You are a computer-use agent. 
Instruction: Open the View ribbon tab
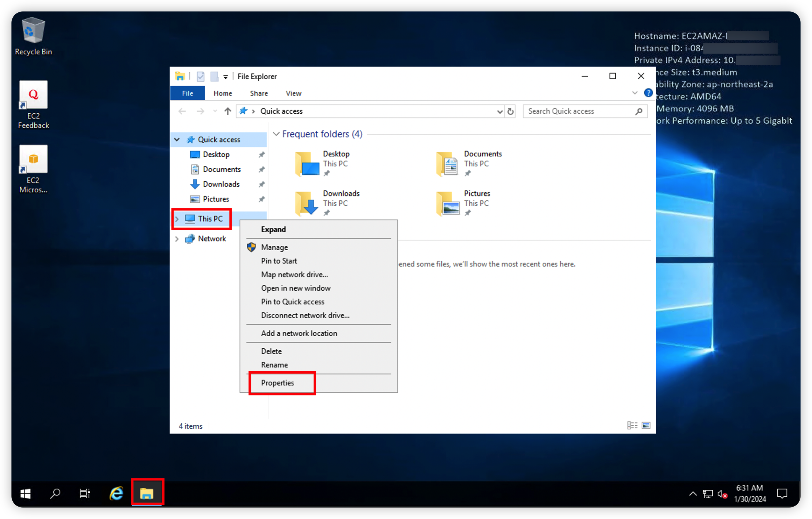(293, 93)
